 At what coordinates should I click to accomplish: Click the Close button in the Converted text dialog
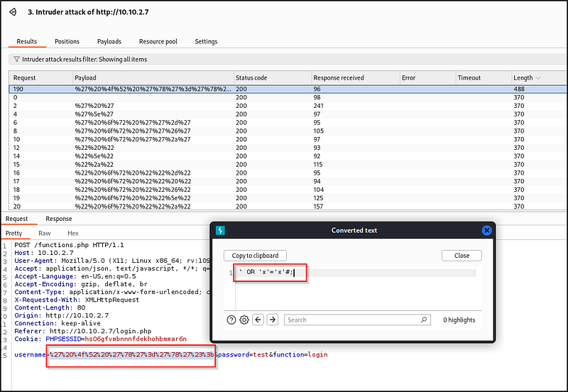coord(461,256)
